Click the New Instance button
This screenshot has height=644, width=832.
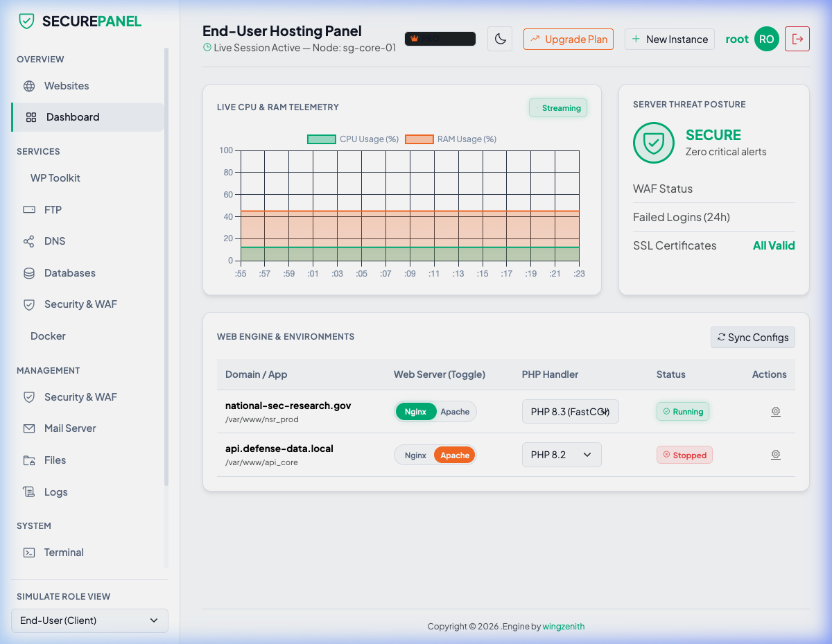coord(670,39)
